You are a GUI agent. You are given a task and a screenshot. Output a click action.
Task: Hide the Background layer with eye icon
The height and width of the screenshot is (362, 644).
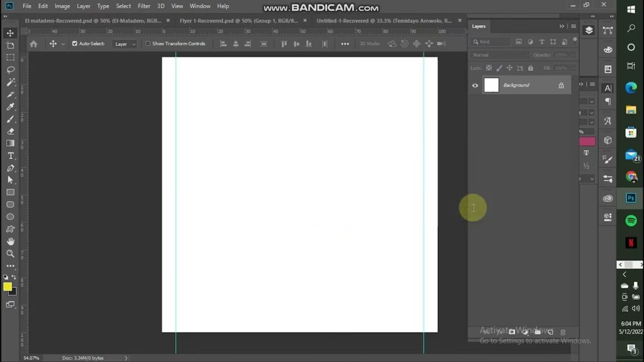(x=475, y=85)
